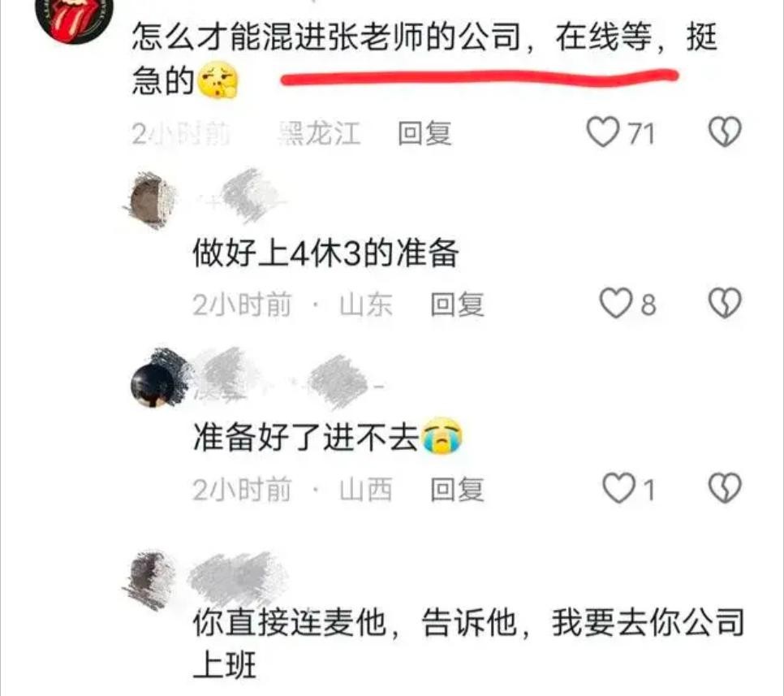Select the comment text 你直接连麦他

290,624
